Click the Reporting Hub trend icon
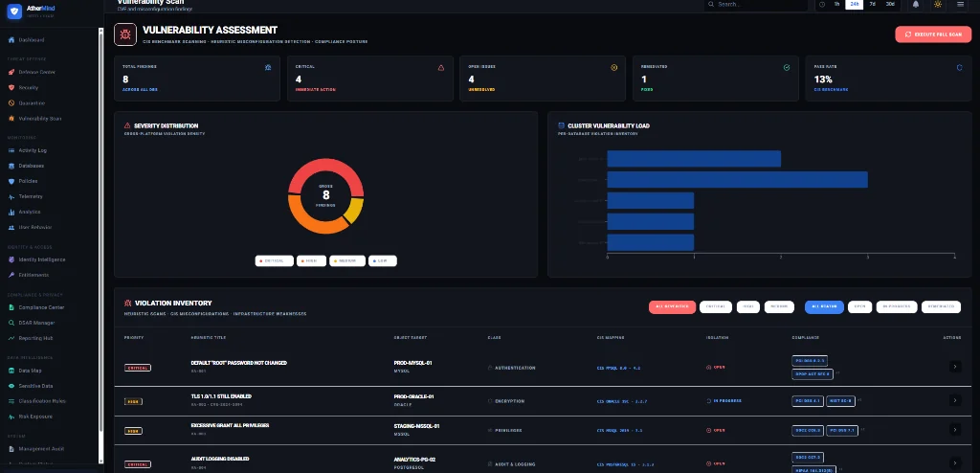The image size is (980, 473). tap(11, 338)
